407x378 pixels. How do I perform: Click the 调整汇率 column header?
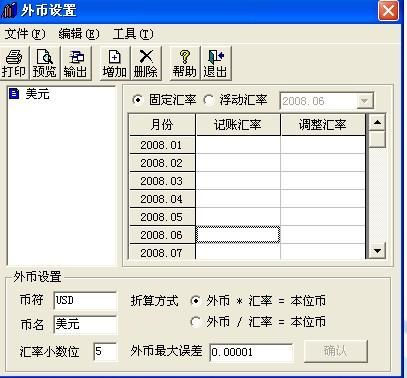[323, 125]
